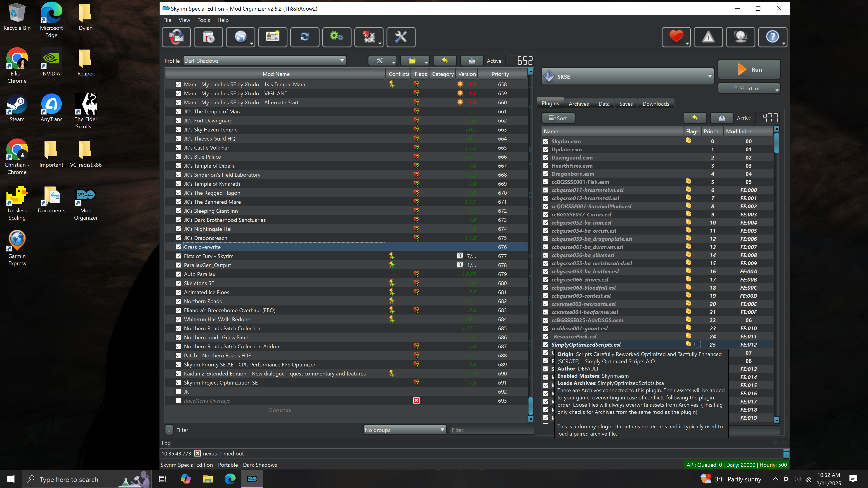Viewport: 868px width, 488px height.
Task: Open the Help question mark icon
Action: coord(773,37)
